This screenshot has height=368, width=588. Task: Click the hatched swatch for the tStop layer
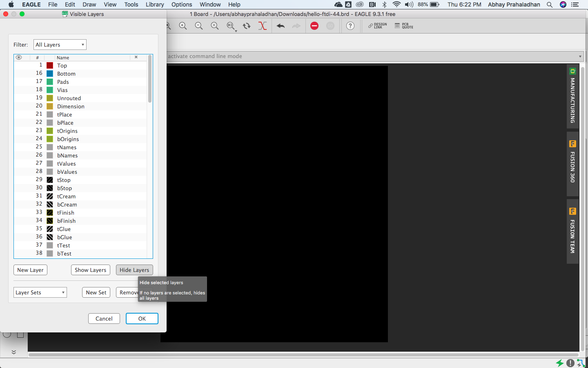[x=50, y=180]
